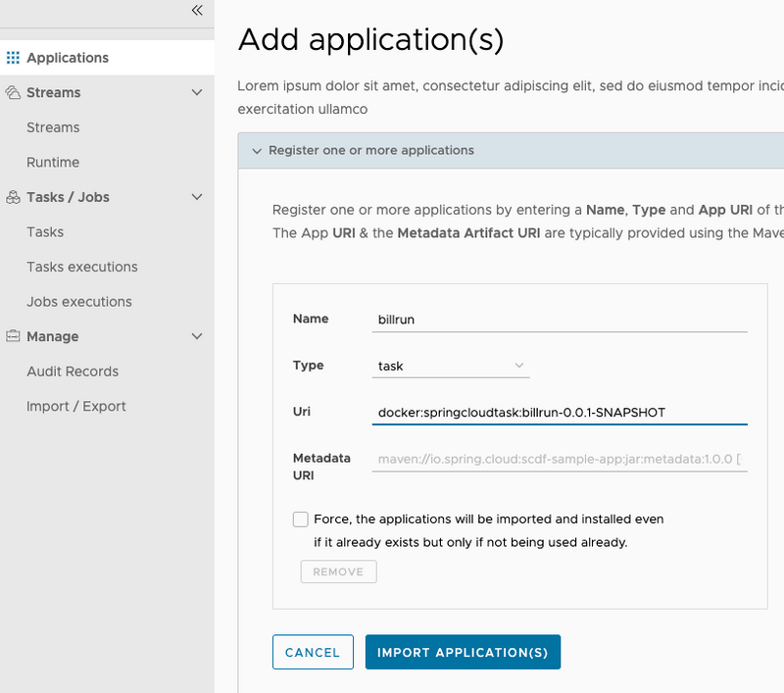The width and height of the screenshot is (784, 693).
Task: Go to Tasks executions page
Action: [82, 267]
